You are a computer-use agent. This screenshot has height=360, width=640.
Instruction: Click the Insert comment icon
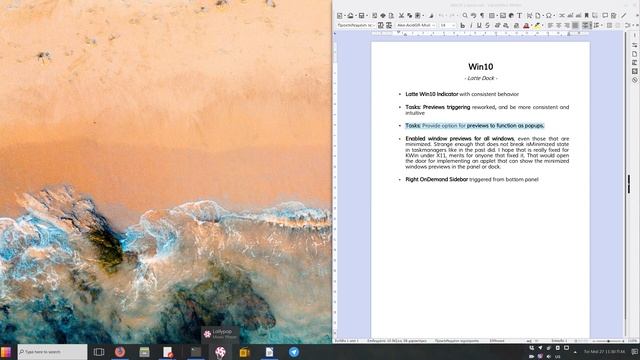click(605, 16)
